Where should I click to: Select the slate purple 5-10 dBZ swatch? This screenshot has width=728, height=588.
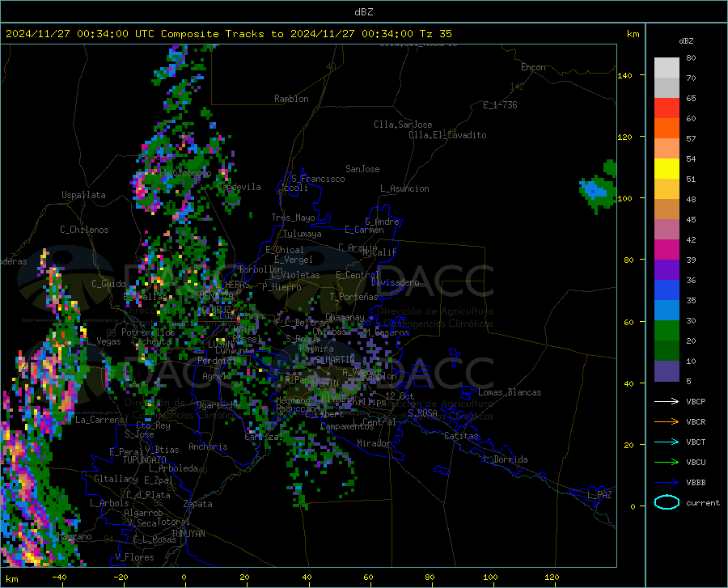pyautogui.click(x=667, y=371)
